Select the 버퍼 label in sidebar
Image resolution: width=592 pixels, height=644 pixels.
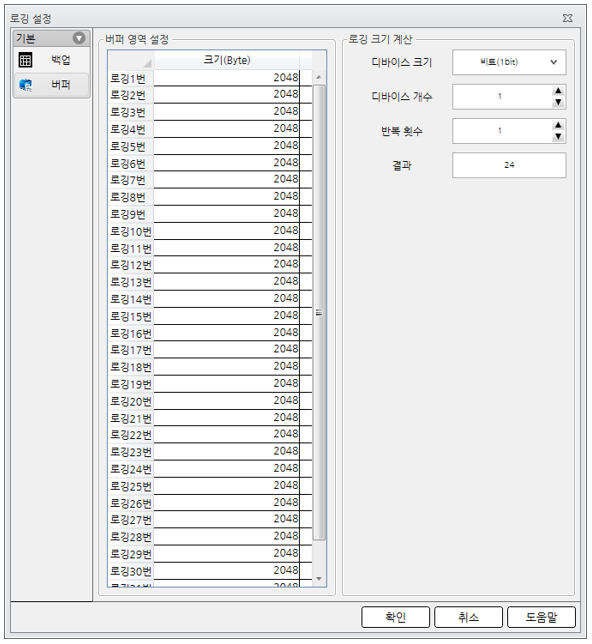coord(60,85)
